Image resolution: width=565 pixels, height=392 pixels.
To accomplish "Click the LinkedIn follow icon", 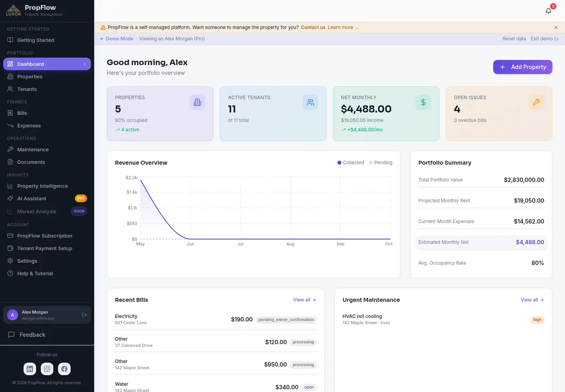I will click(30, 369).
